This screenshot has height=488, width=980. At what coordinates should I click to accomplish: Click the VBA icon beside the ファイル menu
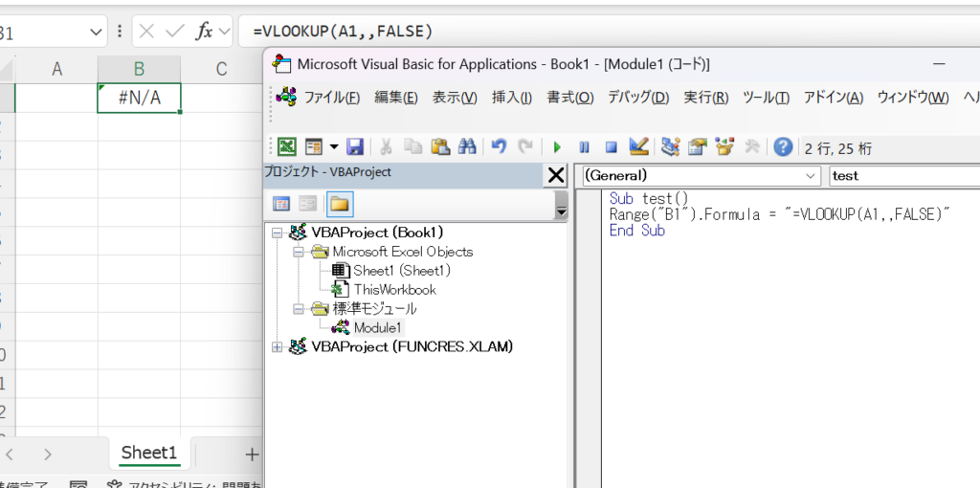click(x=287, y=97)
